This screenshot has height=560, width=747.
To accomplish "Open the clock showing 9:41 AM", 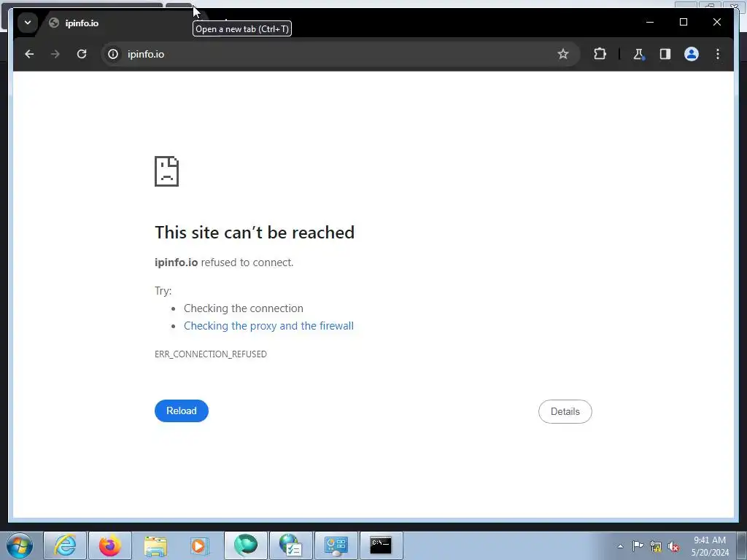I will tap(709, 546).
